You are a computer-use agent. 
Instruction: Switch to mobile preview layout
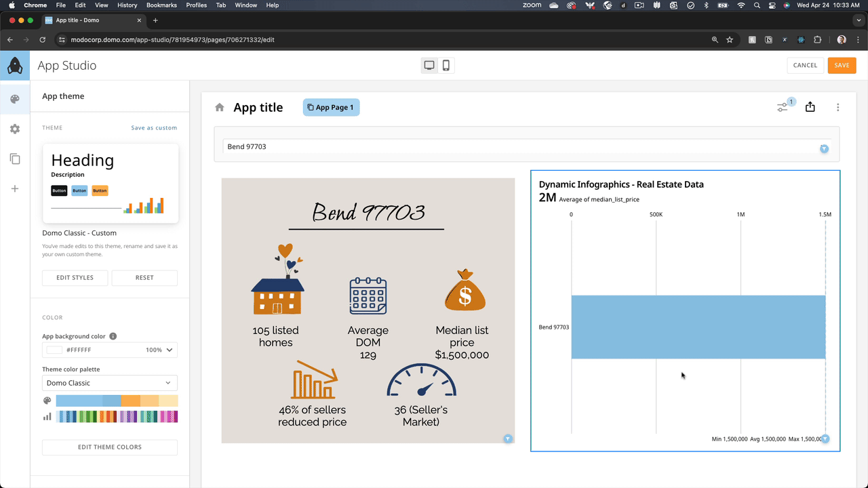(446, 65)
